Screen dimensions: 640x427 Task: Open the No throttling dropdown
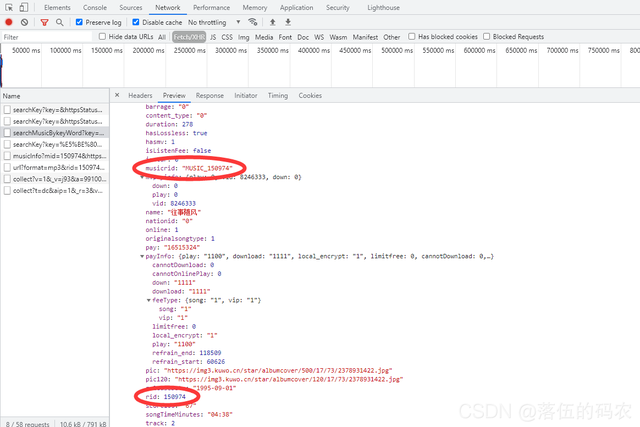click(214, 22)
